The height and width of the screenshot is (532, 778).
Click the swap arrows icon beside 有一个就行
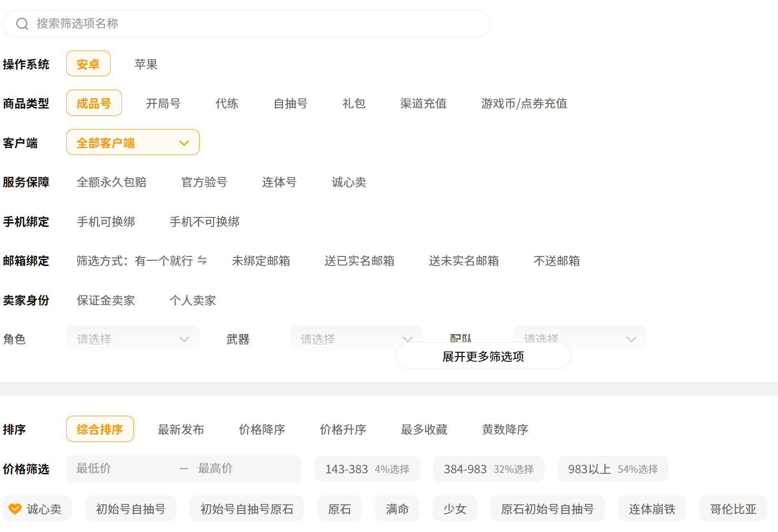[202, 260]
